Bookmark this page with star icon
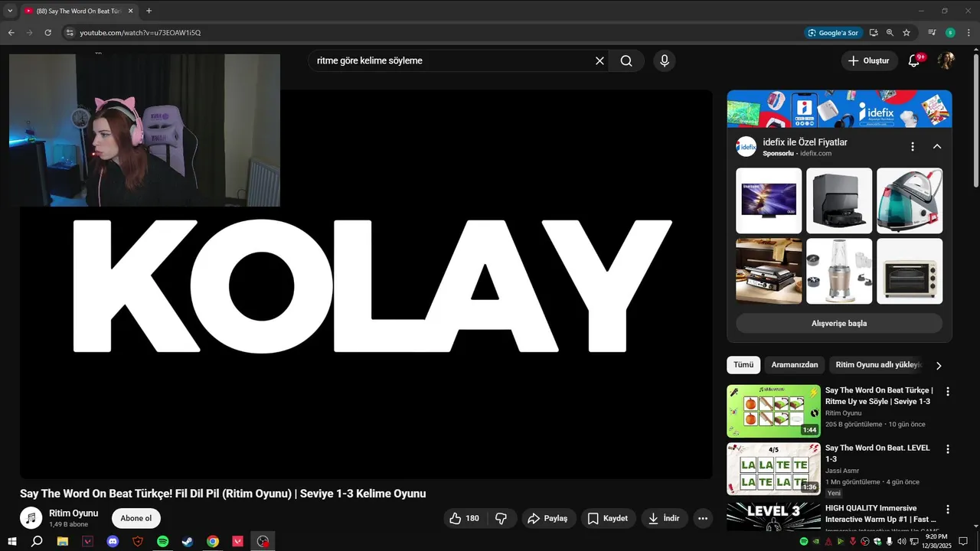980x551 pixels. coord(906,33)
